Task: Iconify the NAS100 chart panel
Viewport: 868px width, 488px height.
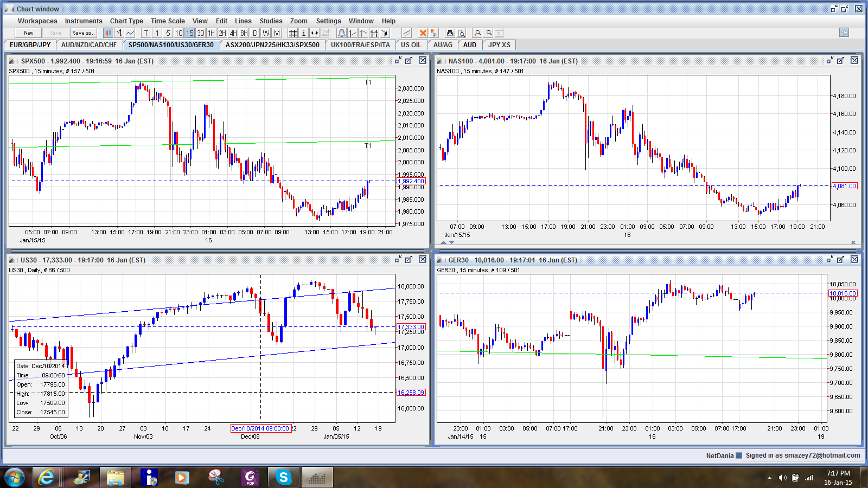Action: coord(829,61)
